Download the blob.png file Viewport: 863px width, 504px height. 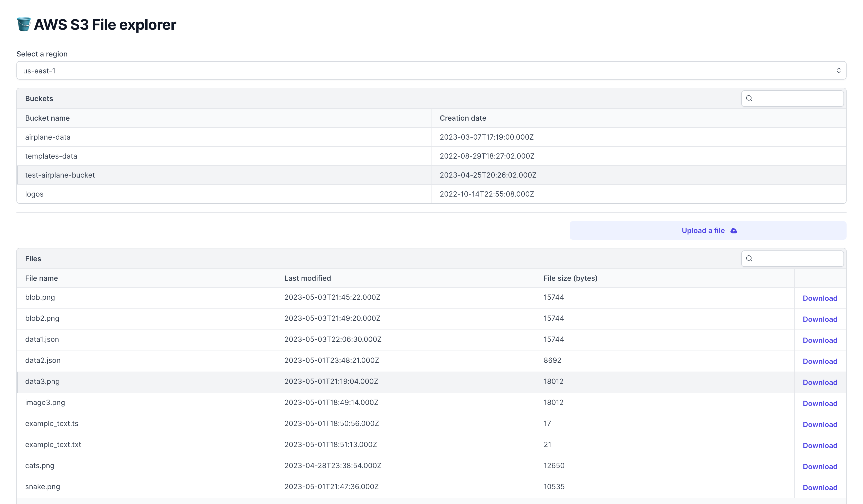click(x=820, y=298)
